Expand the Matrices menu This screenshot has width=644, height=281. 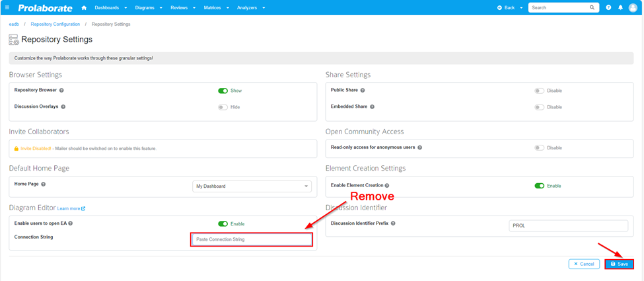[x=216, y=7]
